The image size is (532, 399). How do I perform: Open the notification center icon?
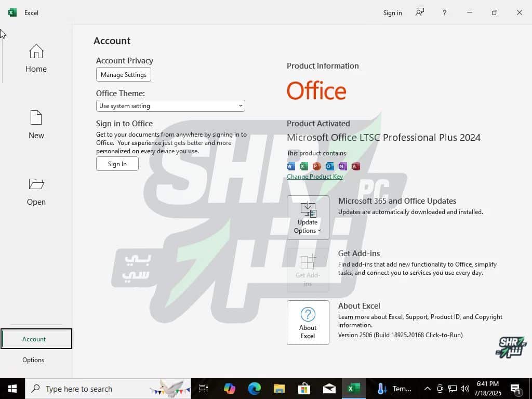point(516,389)
